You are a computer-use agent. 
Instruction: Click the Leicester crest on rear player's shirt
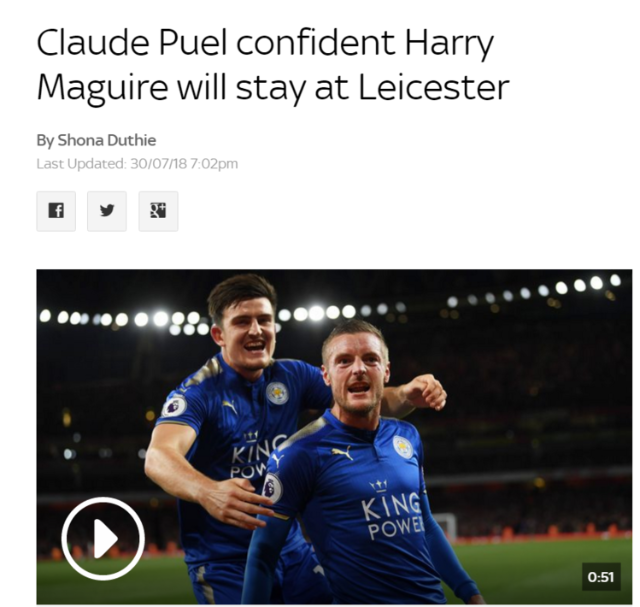coord(277,394)
